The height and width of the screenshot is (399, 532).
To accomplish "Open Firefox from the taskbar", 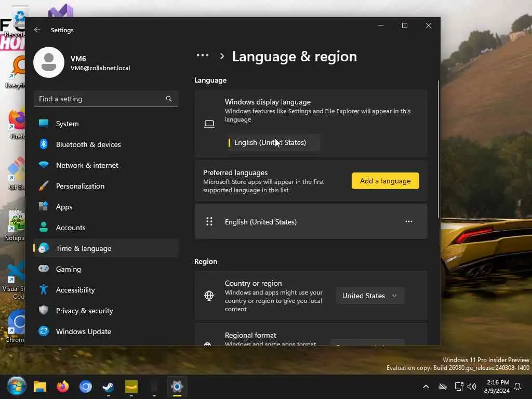I will pos(63,387).
